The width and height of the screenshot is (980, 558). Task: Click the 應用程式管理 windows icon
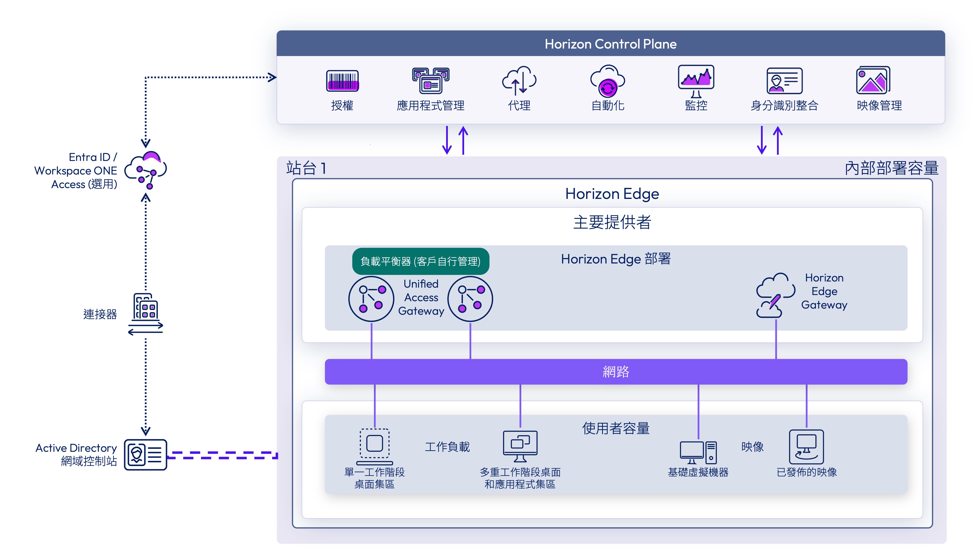click(x=431, y=81)
